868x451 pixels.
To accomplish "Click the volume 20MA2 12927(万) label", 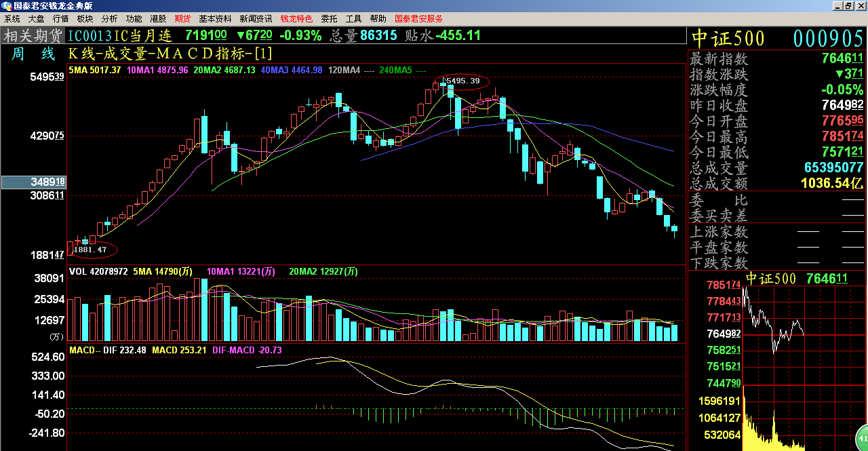I will click(323, 271).
